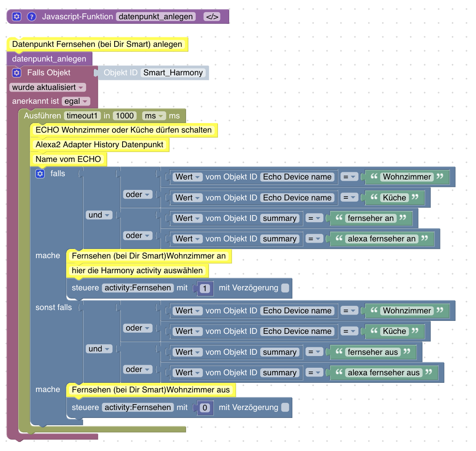Choose object ID Smart_Harmony
This screenshot has height=451, width=476.
click(173, 72)
